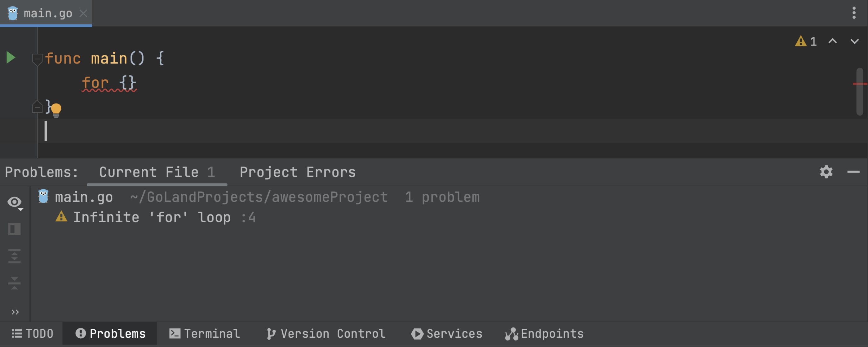Toggle view options eye icon

click(x=15, y=203)
